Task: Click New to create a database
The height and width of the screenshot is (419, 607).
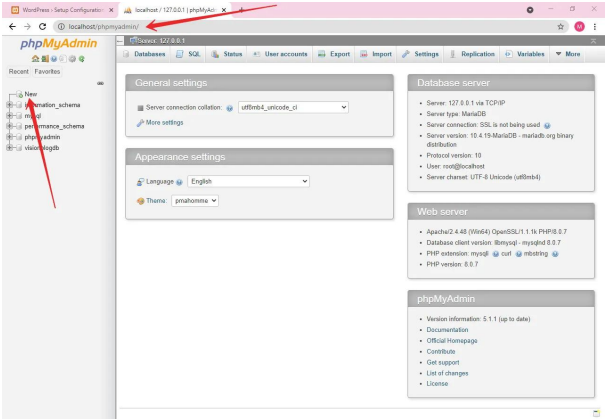Action: click(31, 94)
